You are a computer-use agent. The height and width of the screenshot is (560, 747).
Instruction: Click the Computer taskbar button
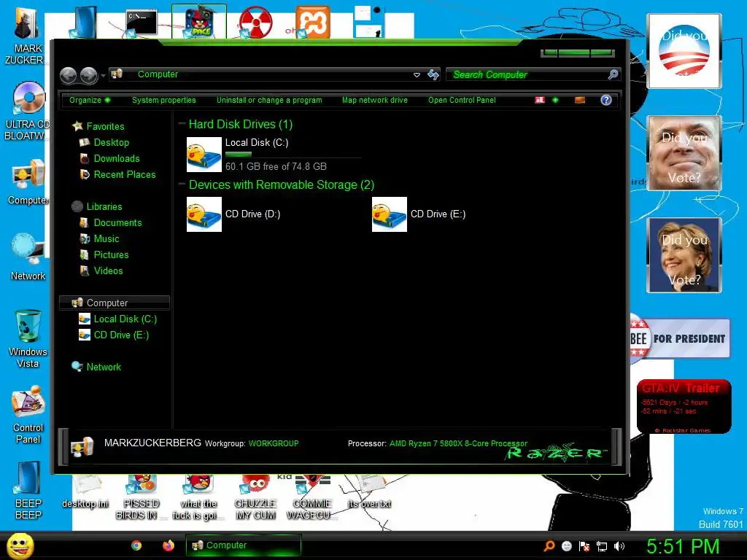(x=244, y=545)
